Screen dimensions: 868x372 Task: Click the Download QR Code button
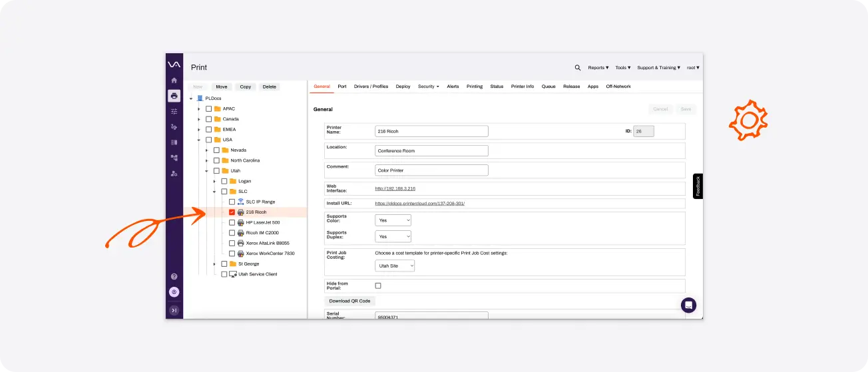[349, 301]
